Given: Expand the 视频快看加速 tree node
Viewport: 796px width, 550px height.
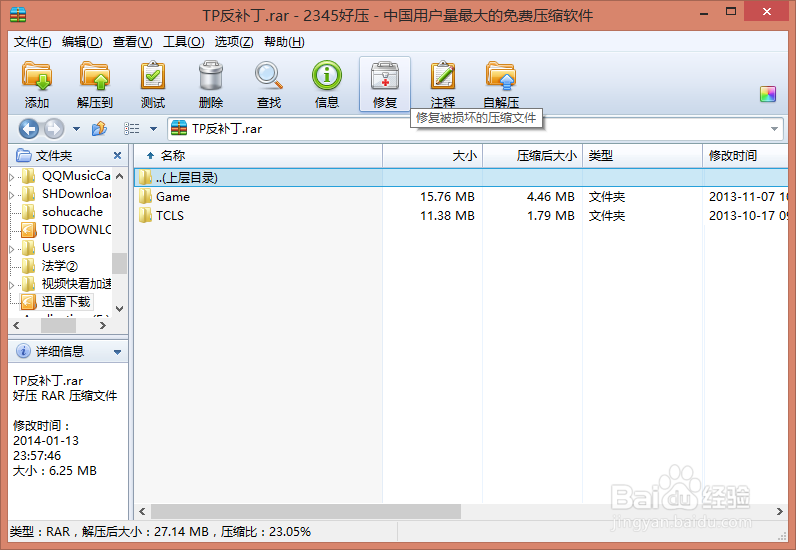Looking at the screenshot, I should [12, 285].
